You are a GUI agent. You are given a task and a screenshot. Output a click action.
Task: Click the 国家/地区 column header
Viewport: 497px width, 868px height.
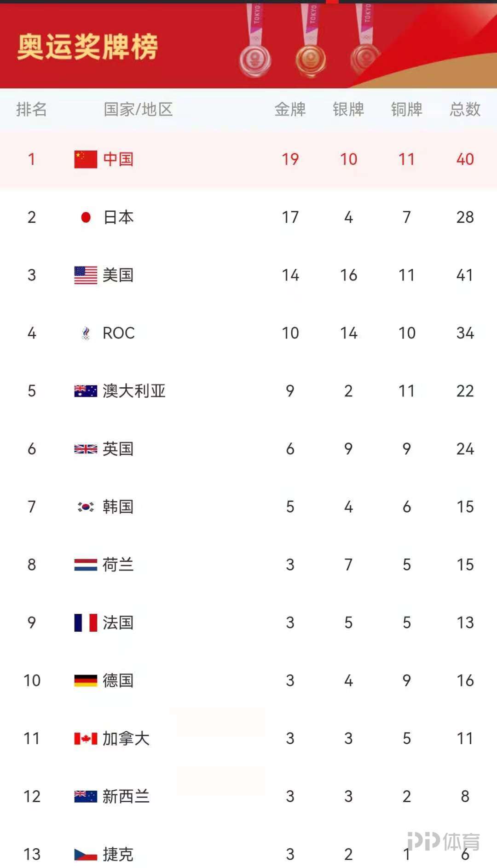[x=138, y=110]
